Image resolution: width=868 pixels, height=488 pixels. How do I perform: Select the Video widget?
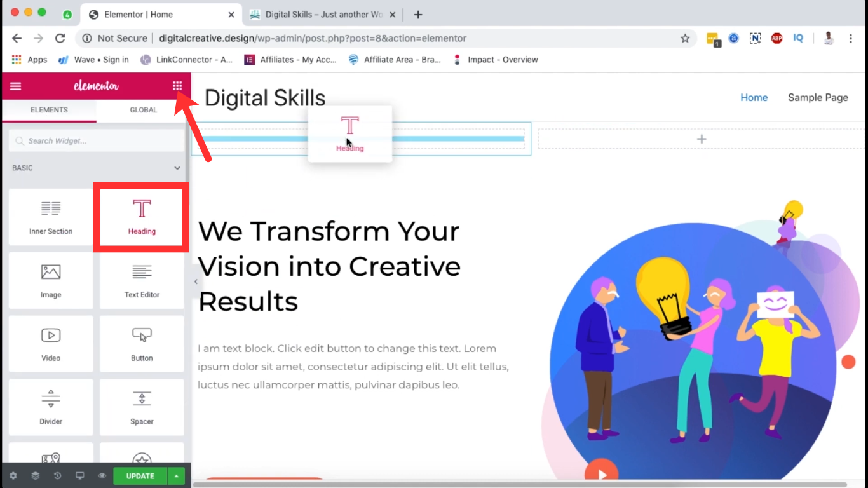pos(51,344)
